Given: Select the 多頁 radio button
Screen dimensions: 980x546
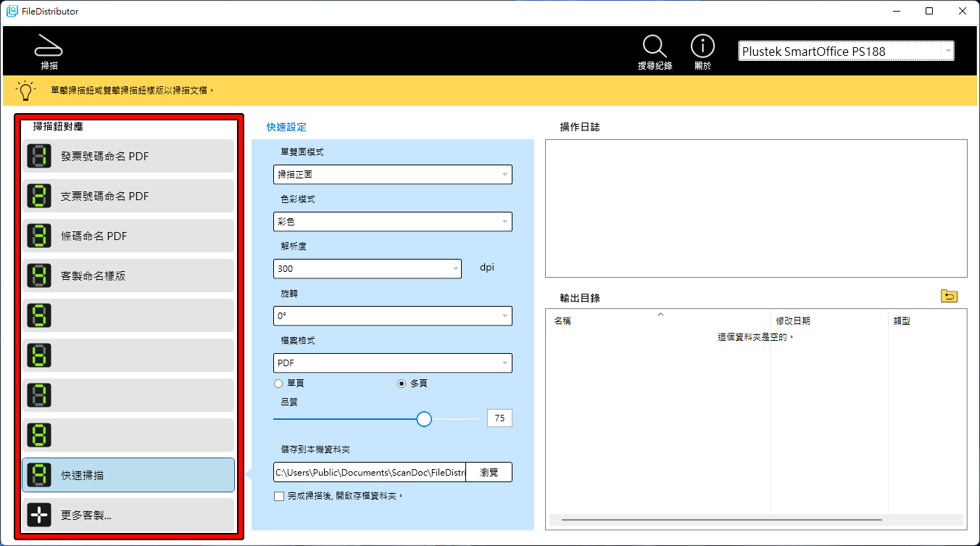Looking at the screenshot, I should pyautogui.click(x=402, y=384).
